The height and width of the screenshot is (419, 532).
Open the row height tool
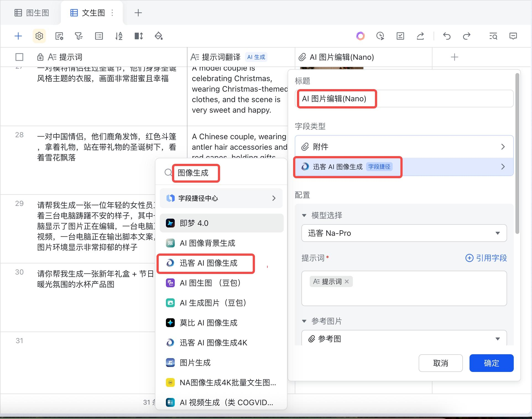[x=139, y=36]
